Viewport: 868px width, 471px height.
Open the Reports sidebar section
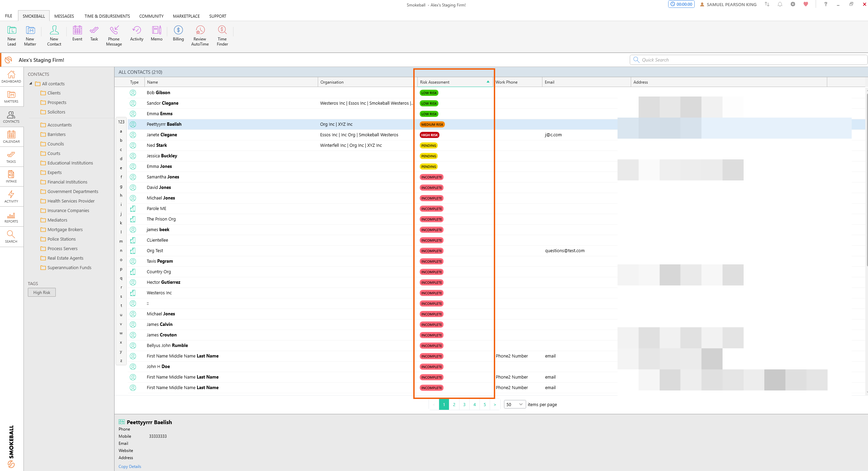tap(11, 217)
